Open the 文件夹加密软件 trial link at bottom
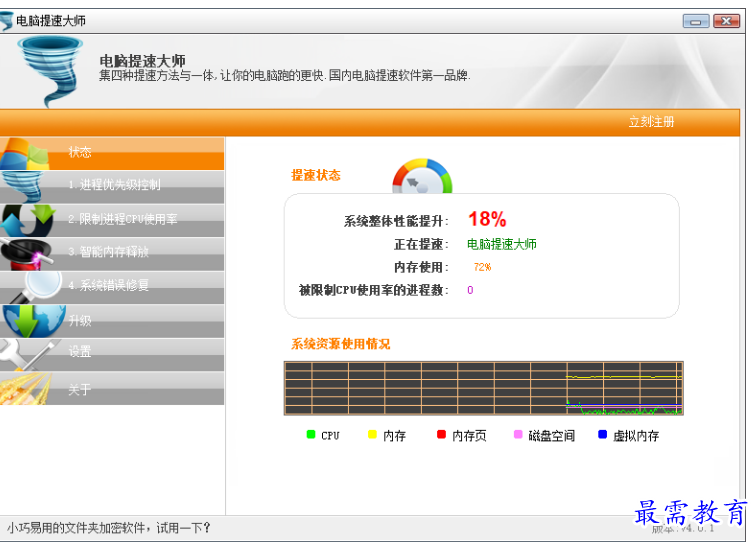This screenshot has width=756, height=544. [110, 528]
